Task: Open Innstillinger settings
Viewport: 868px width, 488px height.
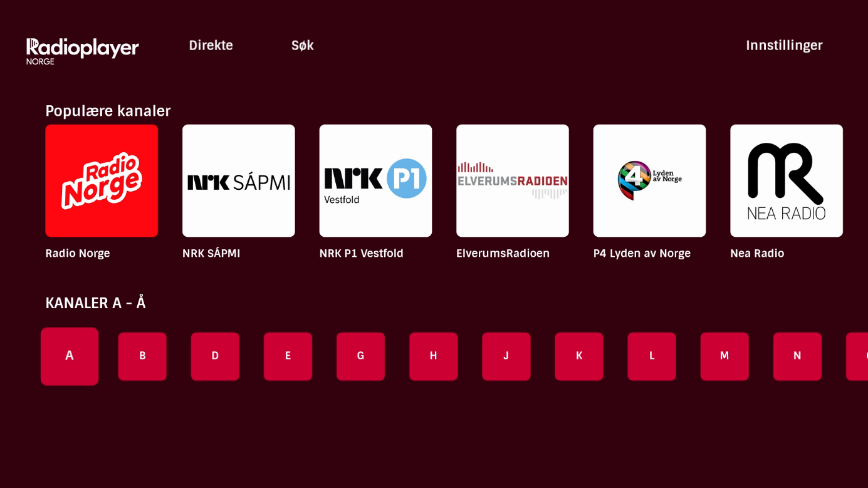Action: click(x=784, y=45)
